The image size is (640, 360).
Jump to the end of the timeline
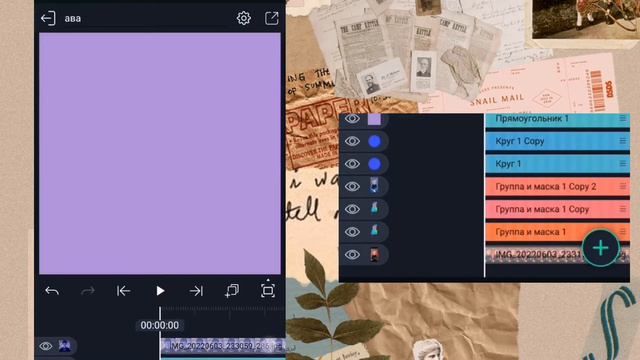tap(196, 291)
